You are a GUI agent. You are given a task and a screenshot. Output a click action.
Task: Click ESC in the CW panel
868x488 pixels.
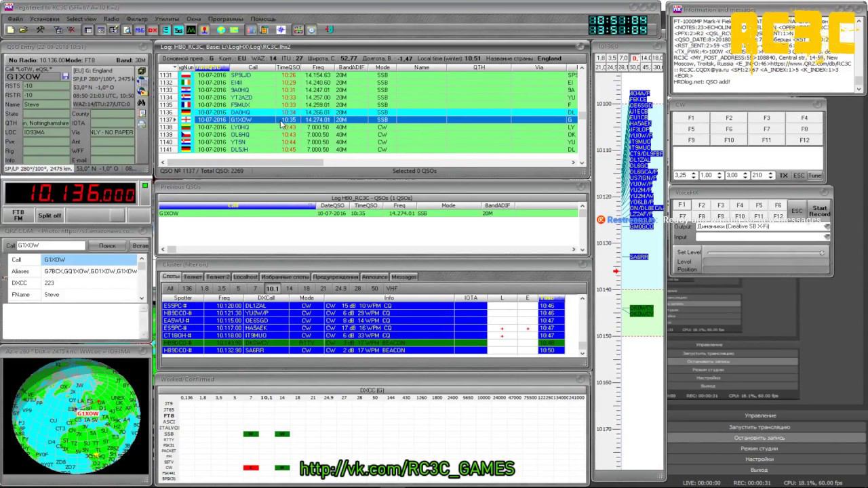click(799, 176)
